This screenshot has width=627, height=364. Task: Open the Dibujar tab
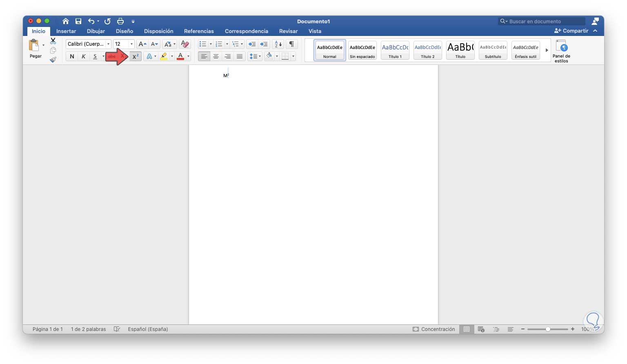[x=96, y=31]
